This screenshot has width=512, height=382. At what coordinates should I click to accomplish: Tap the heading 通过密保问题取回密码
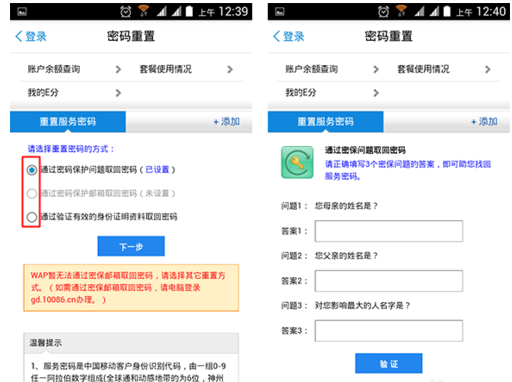(x=365, y=150)
